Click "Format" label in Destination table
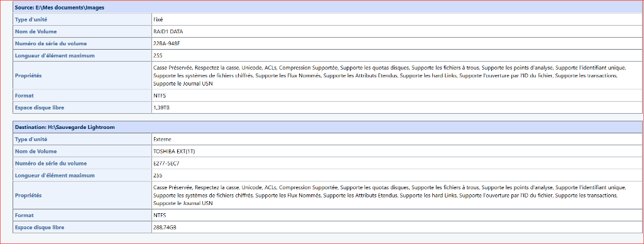Screen dimensions: 644x244 click(x=25, y=215)
